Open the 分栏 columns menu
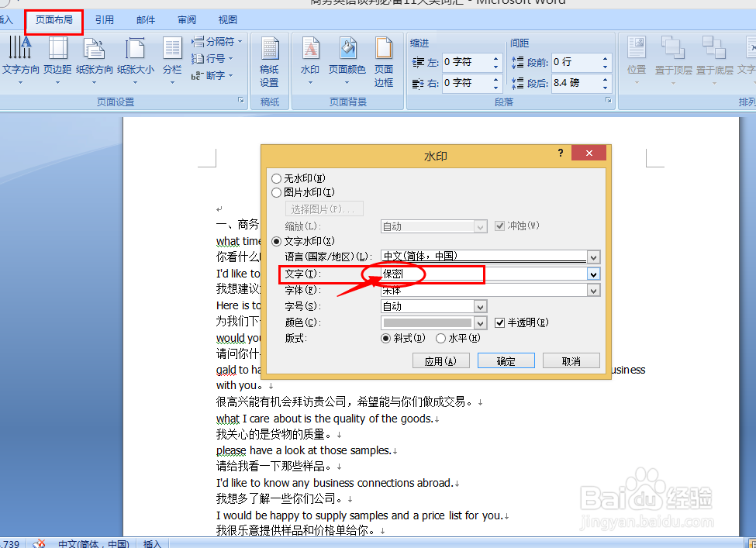Viewport: 756px width, 548px height. [172, 60]
